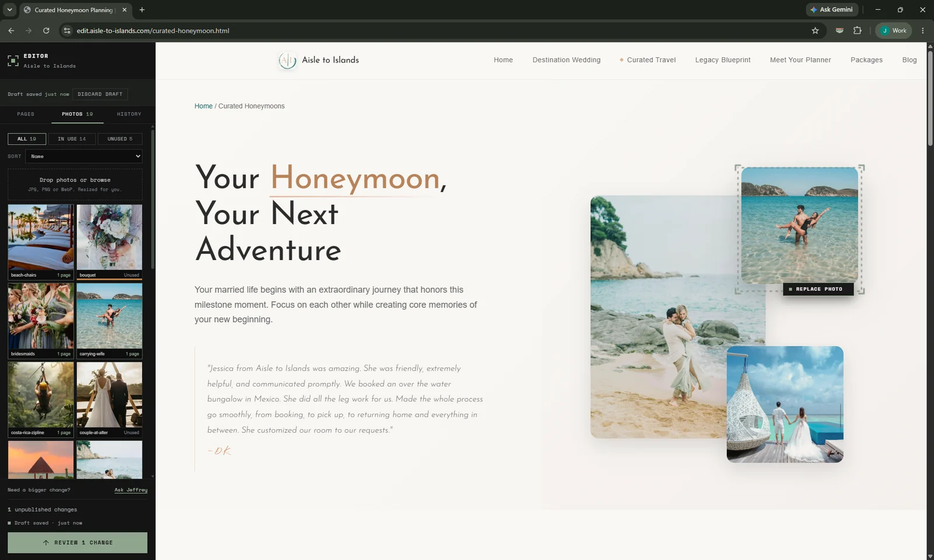Discard the saved draft
Screen dimensions: 934x560
coord(100,94)
